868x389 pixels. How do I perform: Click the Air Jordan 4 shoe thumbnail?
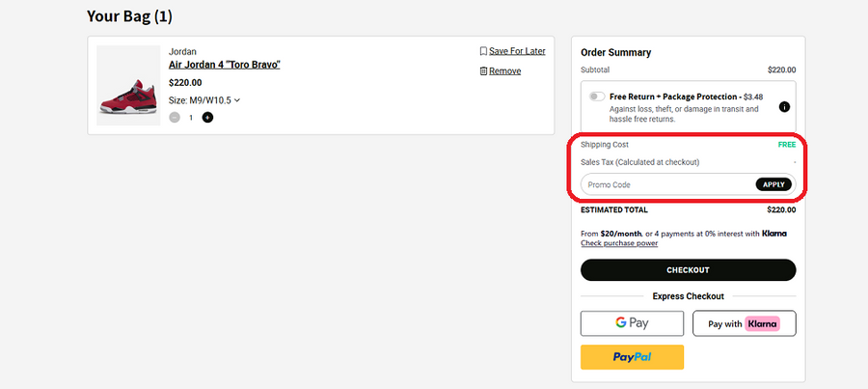pos(128,85)
